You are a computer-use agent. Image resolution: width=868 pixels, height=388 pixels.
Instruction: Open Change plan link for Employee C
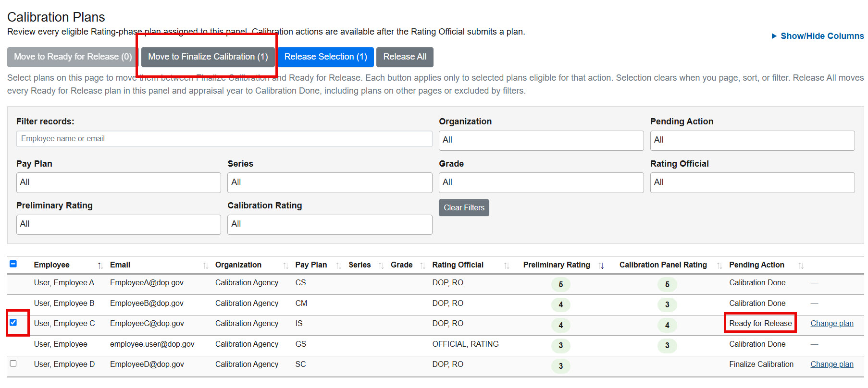(x=832, y=324)
